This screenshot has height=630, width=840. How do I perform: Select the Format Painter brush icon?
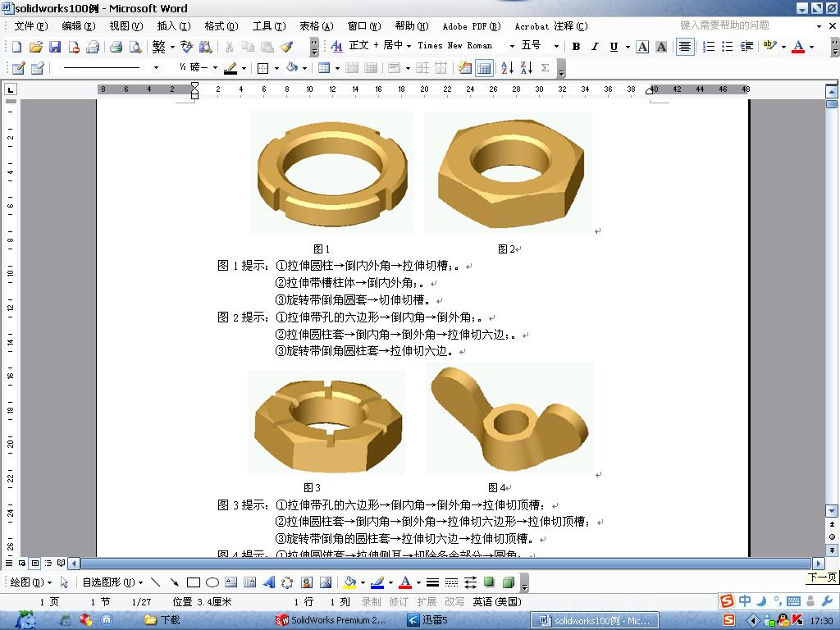tap(287, 47)
